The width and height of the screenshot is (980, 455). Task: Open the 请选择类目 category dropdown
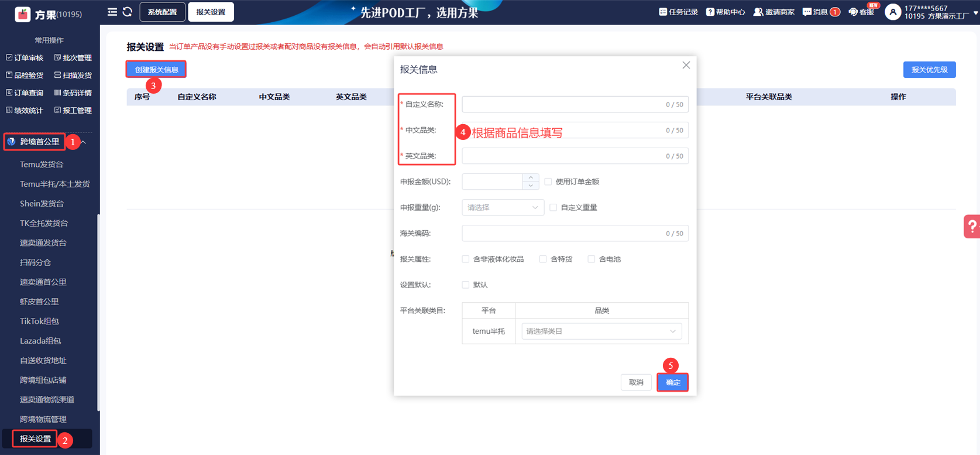tap(601, 331)
